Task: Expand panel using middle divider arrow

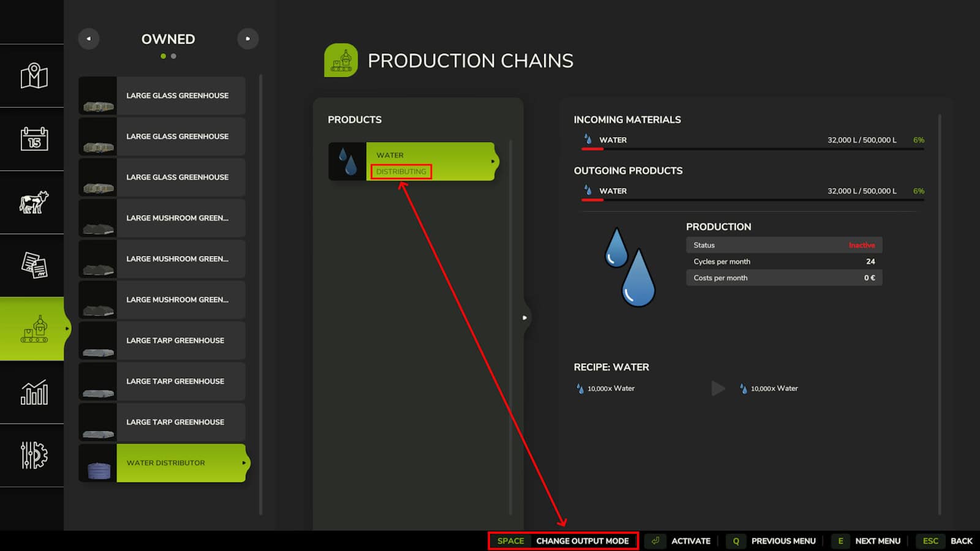Action: coord(524,318)
